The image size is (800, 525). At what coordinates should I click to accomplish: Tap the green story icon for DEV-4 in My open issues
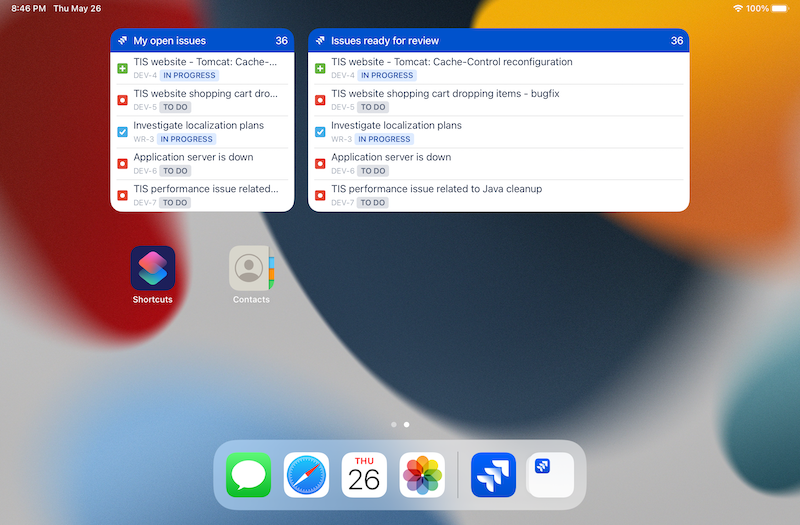pos(122,68)
